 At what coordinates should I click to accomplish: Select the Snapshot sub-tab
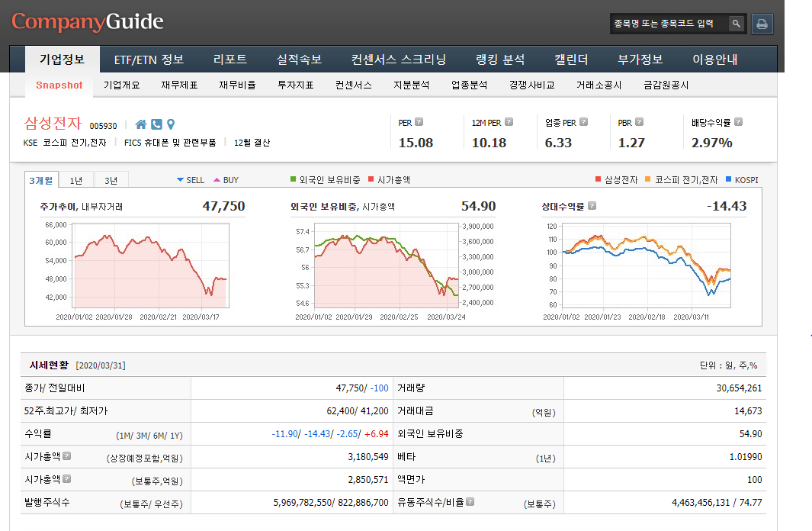59,85
